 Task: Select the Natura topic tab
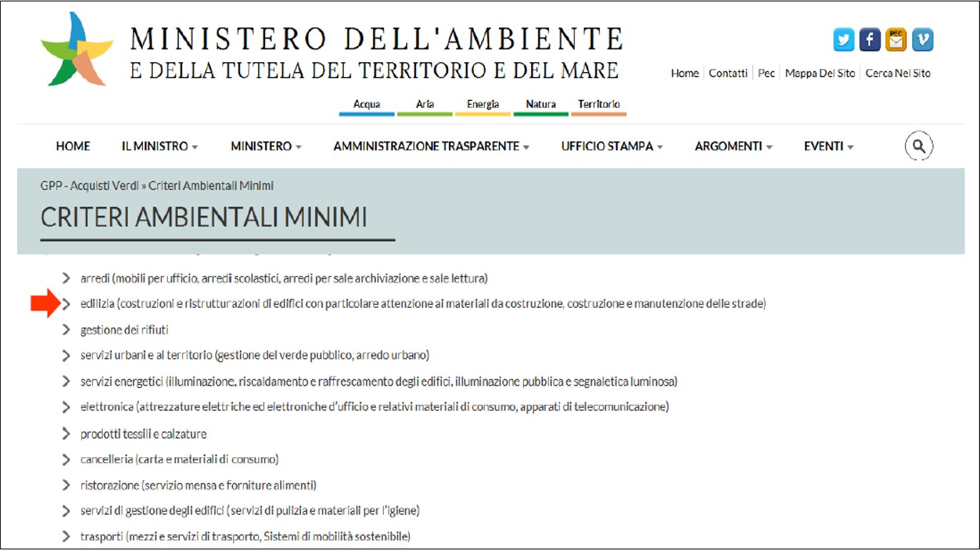pyautogui.click(x=540, y=105)
